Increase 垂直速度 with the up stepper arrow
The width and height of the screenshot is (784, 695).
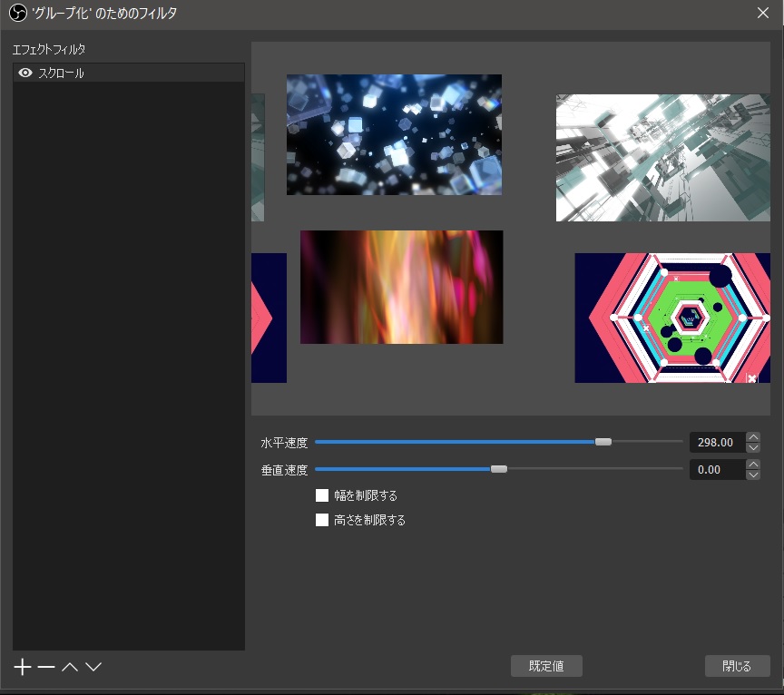click(754, 464)
